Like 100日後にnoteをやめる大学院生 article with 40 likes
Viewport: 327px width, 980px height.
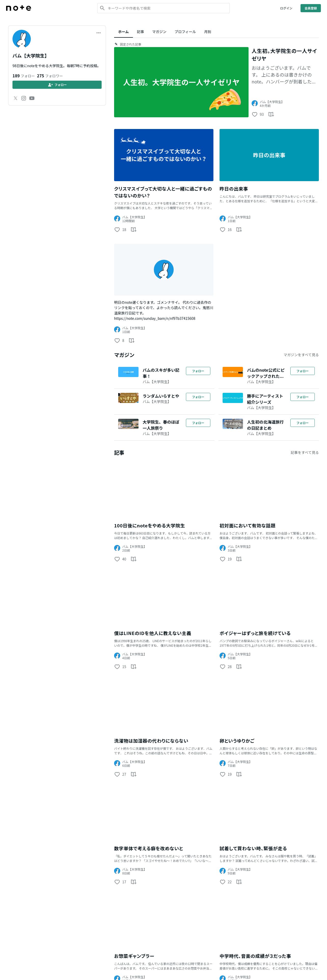click(117, 559)
